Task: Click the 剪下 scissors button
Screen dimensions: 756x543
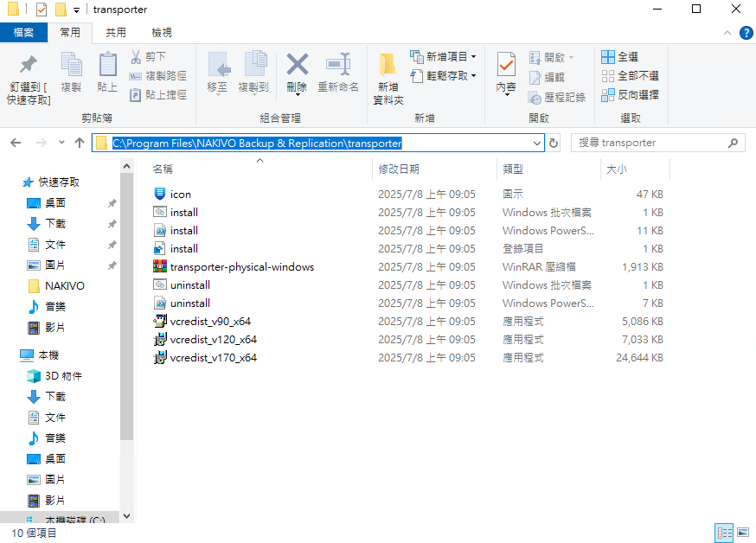Action: click(148, 57)
